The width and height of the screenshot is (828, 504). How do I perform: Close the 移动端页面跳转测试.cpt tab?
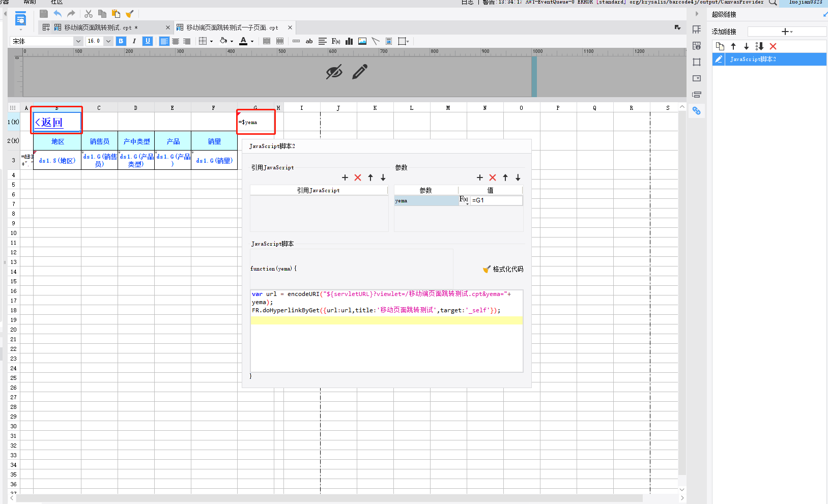coord(168,27)
